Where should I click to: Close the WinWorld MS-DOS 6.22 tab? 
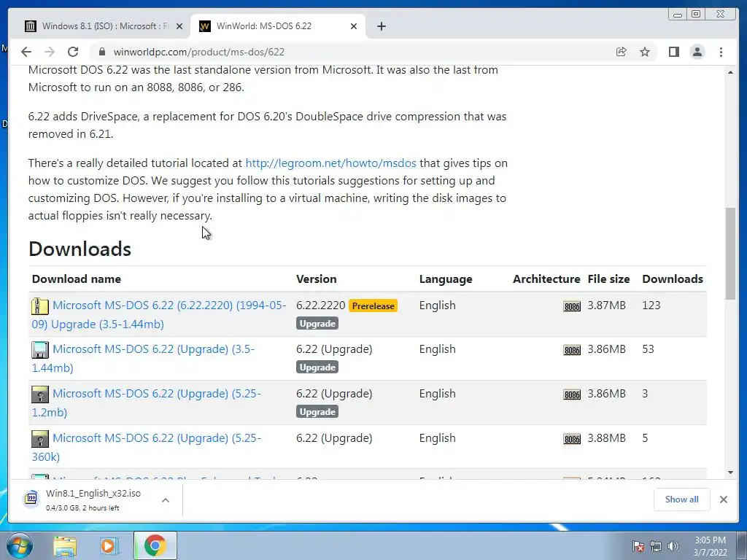(354, 26)
